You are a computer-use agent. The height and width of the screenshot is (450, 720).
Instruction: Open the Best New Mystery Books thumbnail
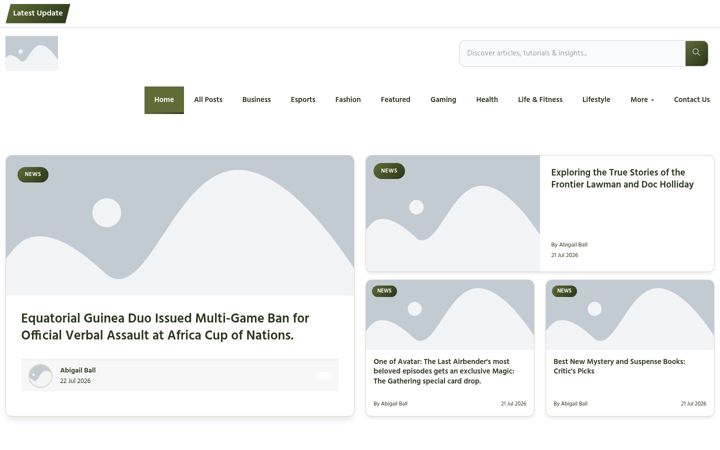pos(630,315)
